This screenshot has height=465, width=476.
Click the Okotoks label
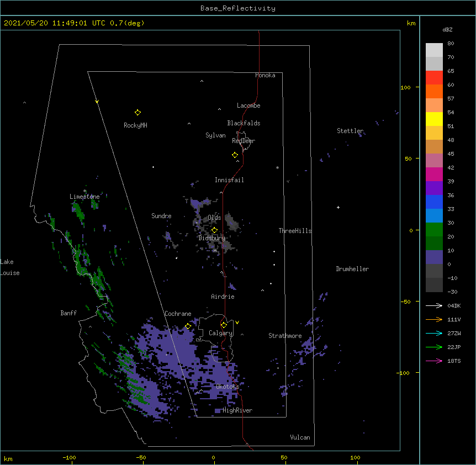tap(228, 387)
